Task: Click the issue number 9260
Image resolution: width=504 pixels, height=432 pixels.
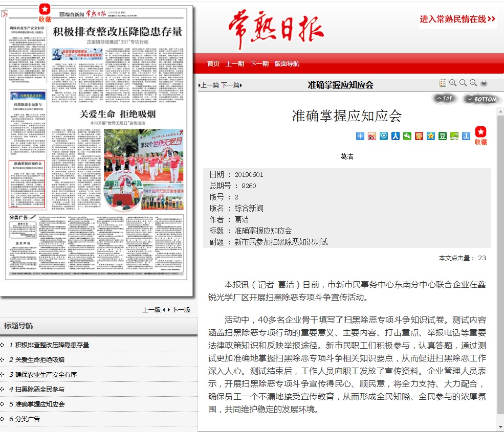Action: click(249, 186)
